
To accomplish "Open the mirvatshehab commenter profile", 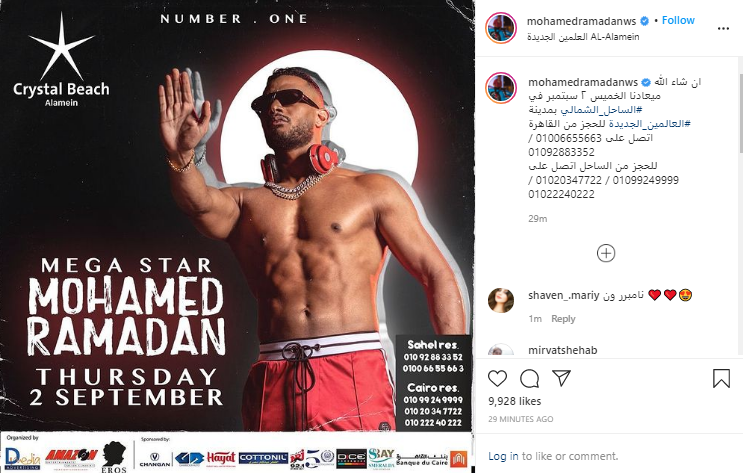I will pos(562,350).
